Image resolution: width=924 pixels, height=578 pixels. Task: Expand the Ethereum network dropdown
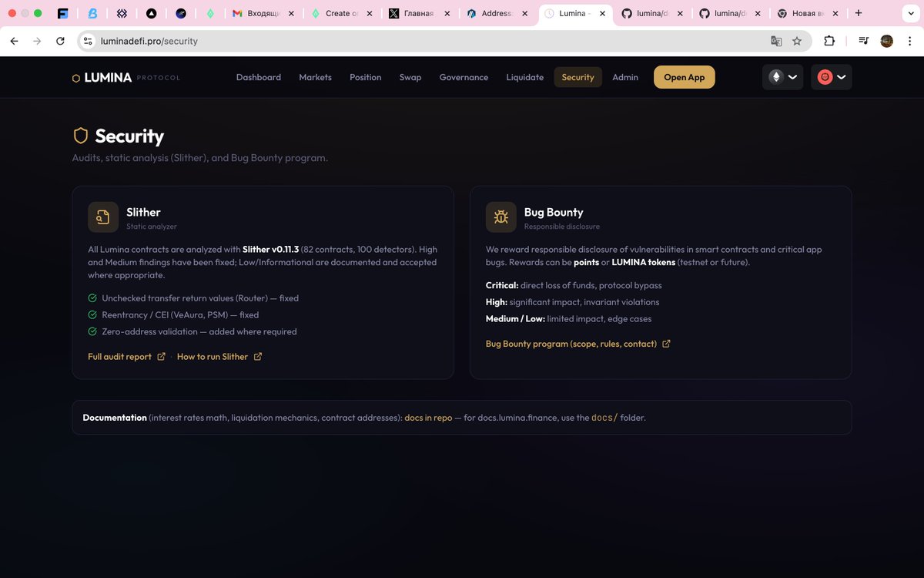(x=792, y=77)
